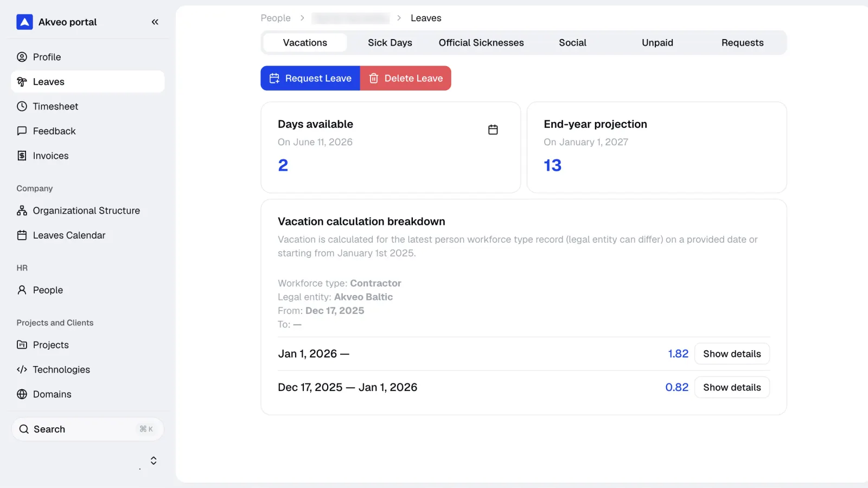The image size is (868, 488).
Task: Click the On January 1, 2027 date text
Action: coord(586,142)
